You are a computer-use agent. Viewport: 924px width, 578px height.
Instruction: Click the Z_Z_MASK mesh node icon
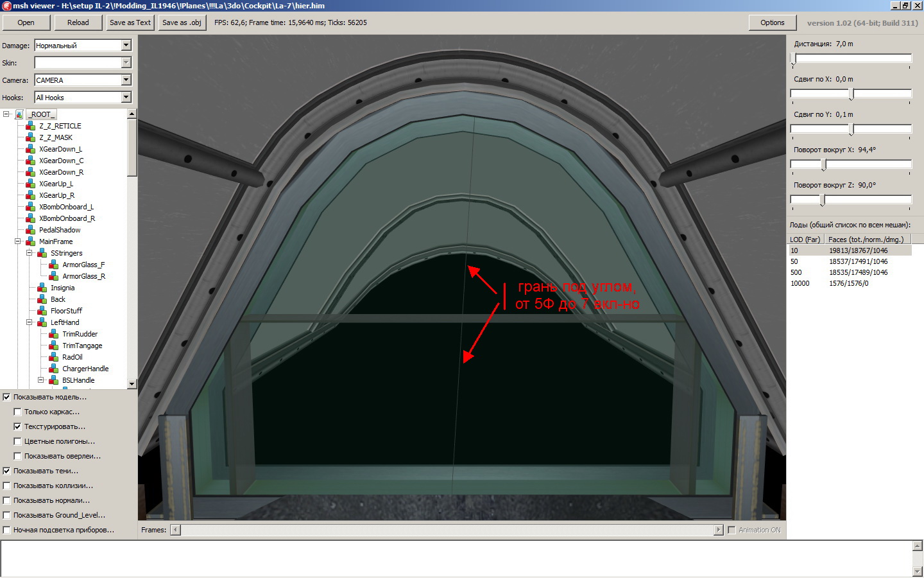point(30,137)
